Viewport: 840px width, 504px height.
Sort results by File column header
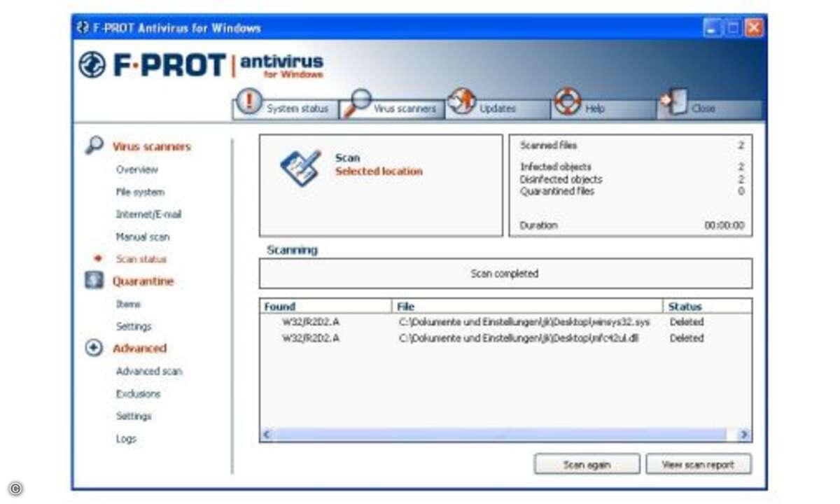526,306
